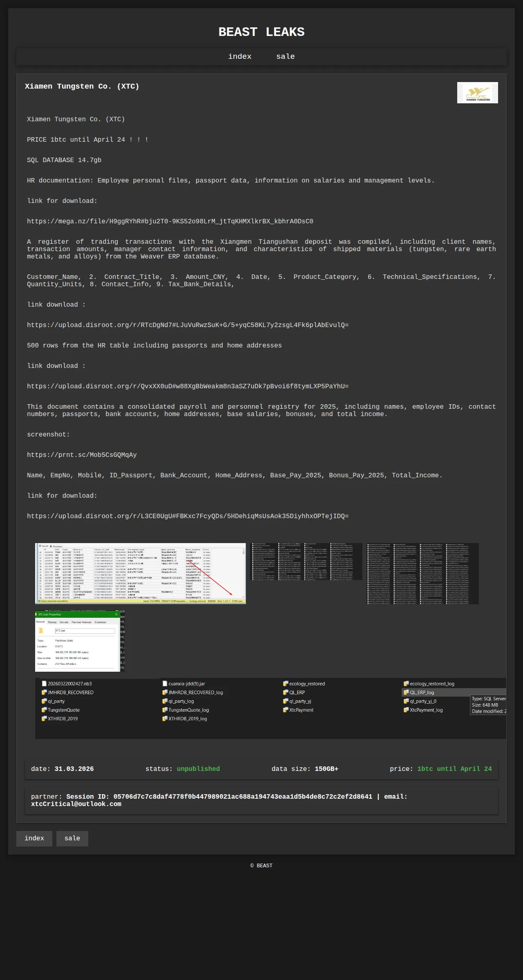Open the database folder listing screenshot
The height and width of the screenshot is (980, 523).
[x=270, y=708]
